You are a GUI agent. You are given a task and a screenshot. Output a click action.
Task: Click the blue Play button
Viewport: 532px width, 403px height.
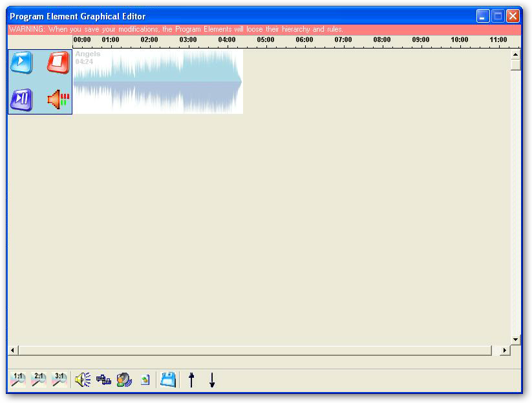coord(21,63)
